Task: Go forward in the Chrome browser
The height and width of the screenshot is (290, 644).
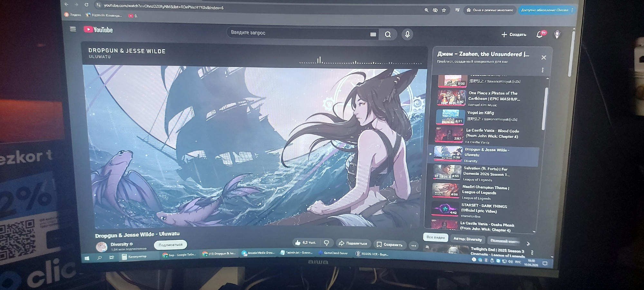Action: [x=76, y=5]
